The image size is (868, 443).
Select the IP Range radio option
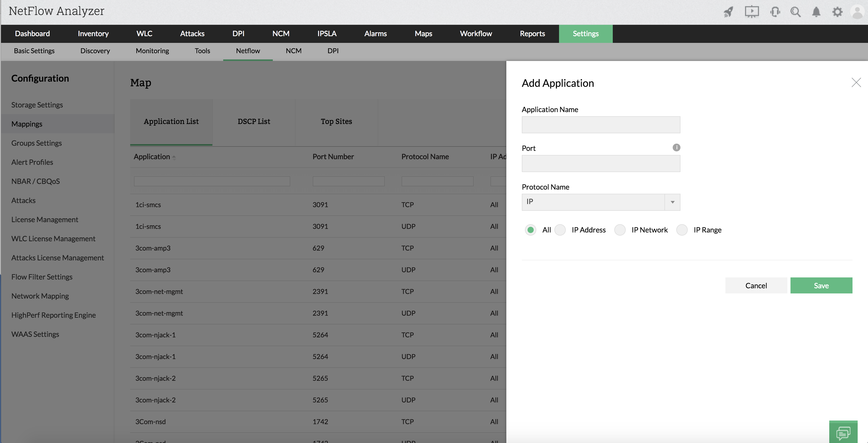[x=682, y=230]
